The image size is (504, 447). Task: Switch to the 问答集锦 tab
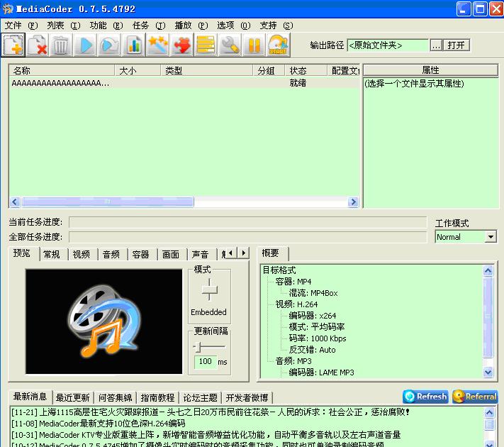pos(115,398)
